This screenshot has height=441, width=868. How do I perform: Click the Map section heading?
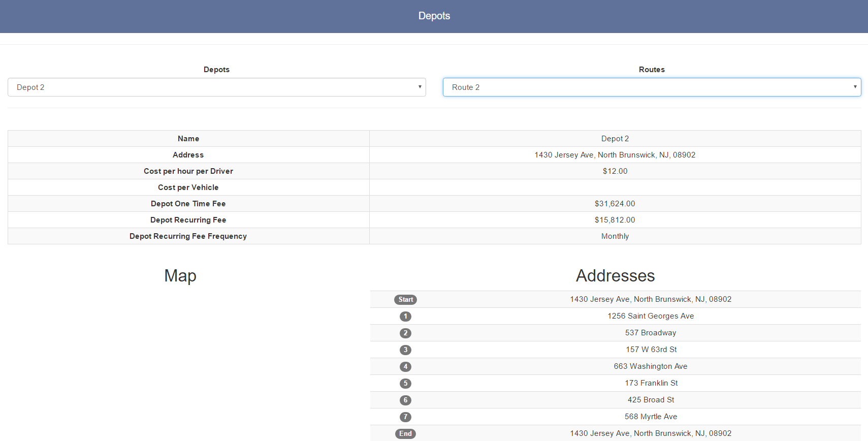(x=180, y=276)
